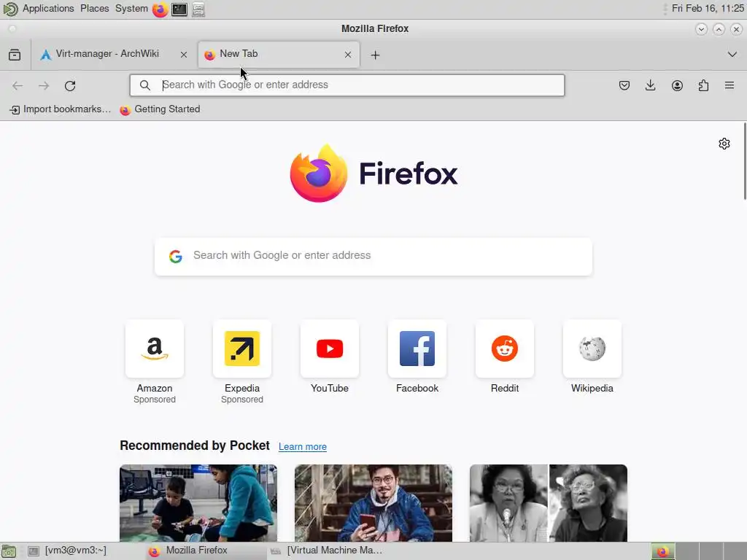747x560 pixels.
Task: Open Import bookmarks bookmark item
Action: pos(60,109)
